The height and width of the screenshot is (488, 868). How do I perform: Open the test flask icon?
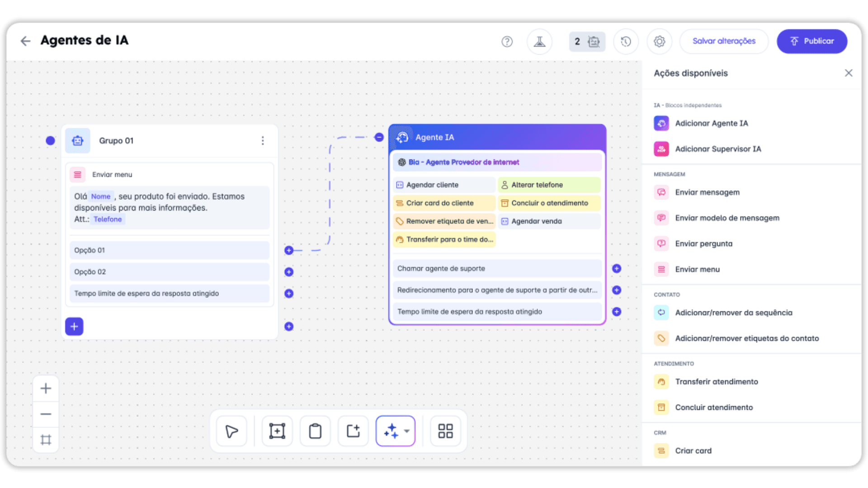click(x=539, y=42)
